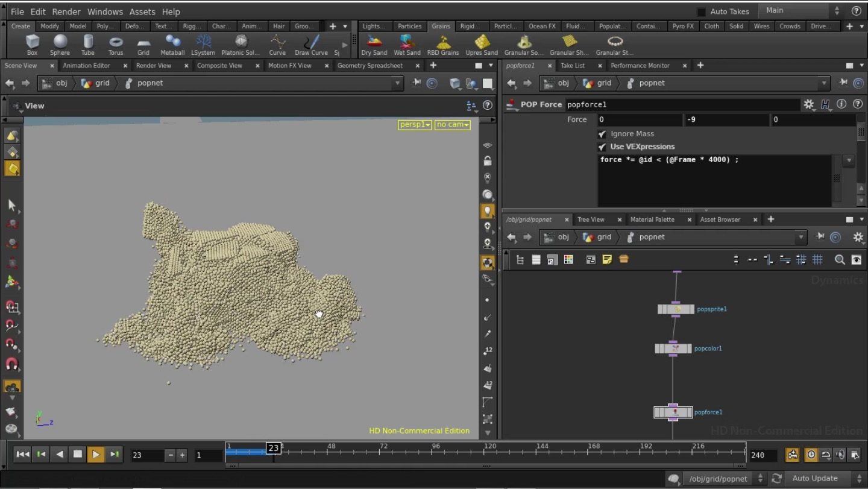The height and width of the screenshot is (489, 868).
Task: Click the Rigging shelf tab
Action: (192, 26)
